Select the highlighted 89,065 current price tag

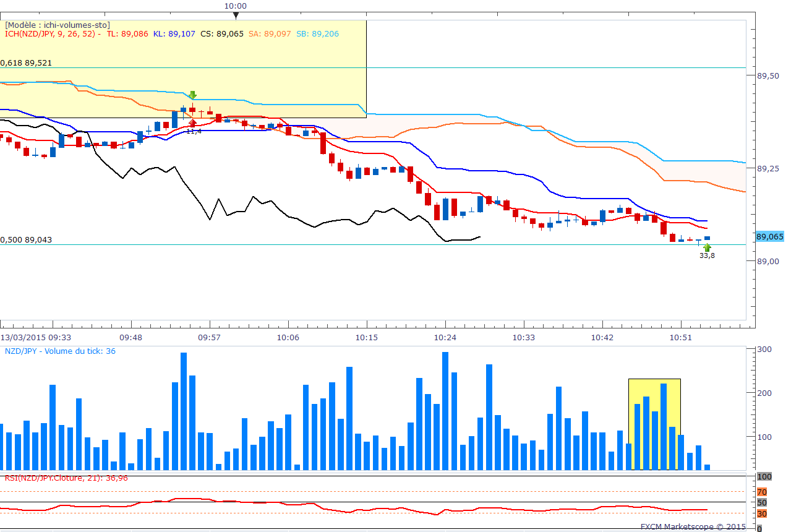point(769,236)
